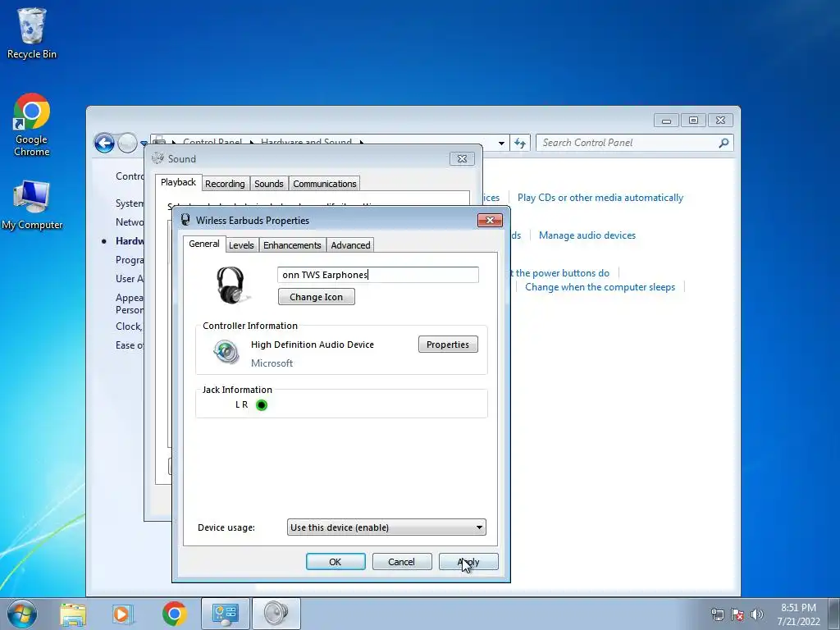Open Communications tab in Sound dialog
Image resolution: width=840 pixels, height=630 pixels.
click(x=325, y=184)
